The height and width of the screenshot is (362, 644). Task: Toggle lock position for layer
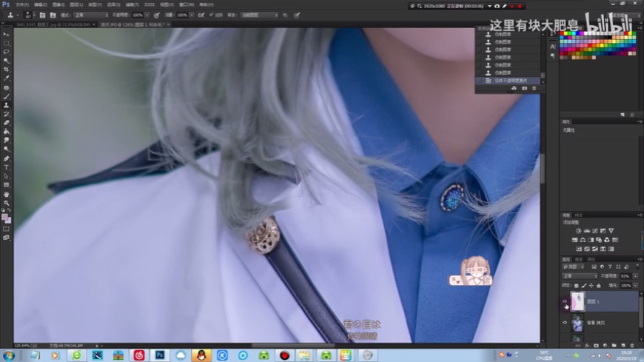pos(591,286)
